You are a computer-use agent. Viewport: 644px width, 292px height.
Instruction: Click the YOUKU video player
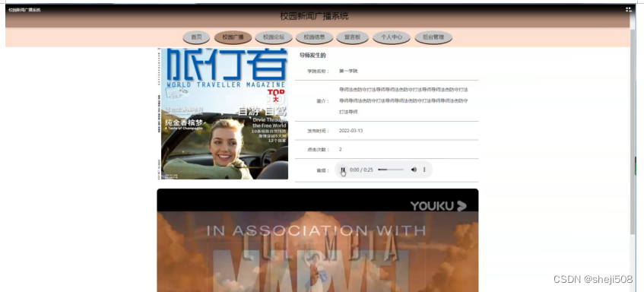coord(318,240)
